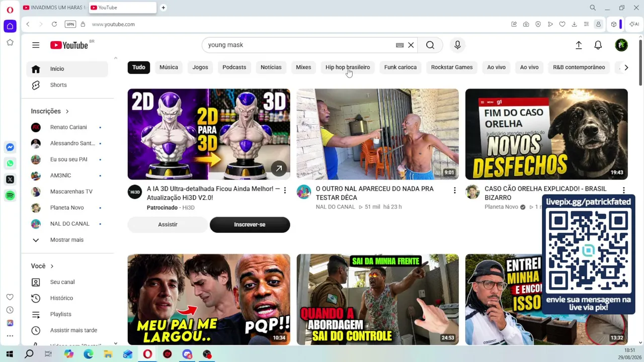Open YouTube notifications bell

coord(598,45)
